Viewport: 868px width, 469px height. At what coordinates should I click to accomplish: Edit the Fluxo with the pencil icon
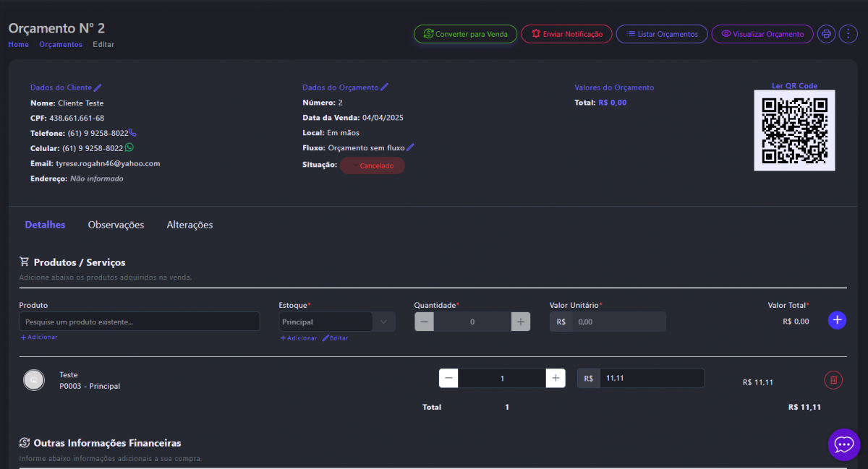point(410,147)
